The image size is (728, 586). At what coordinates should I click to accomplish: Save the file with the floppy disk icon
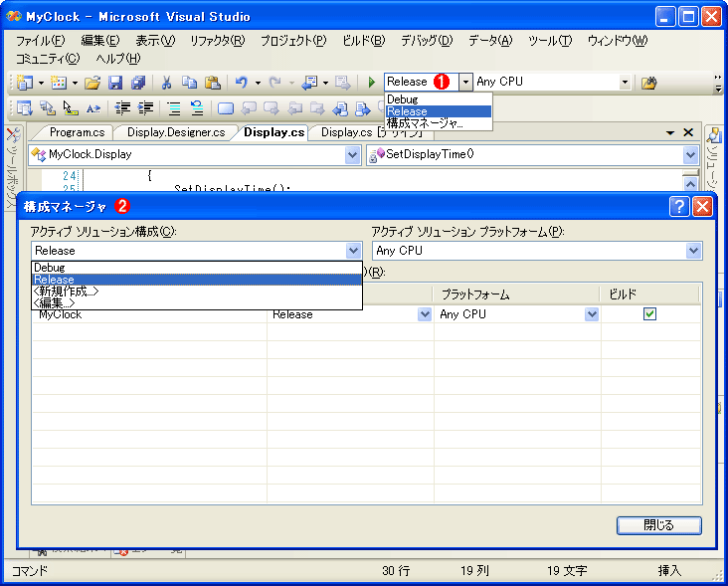[115, 83]
